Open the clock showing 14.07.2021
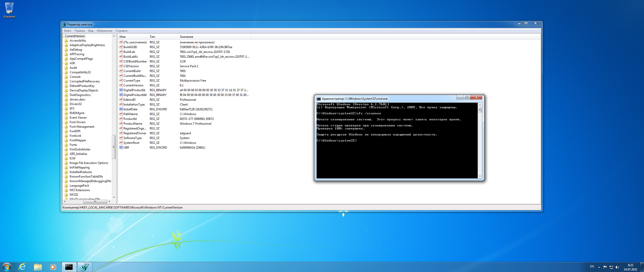644x272 pixels. pyautogui.click(x=630, y=267)
